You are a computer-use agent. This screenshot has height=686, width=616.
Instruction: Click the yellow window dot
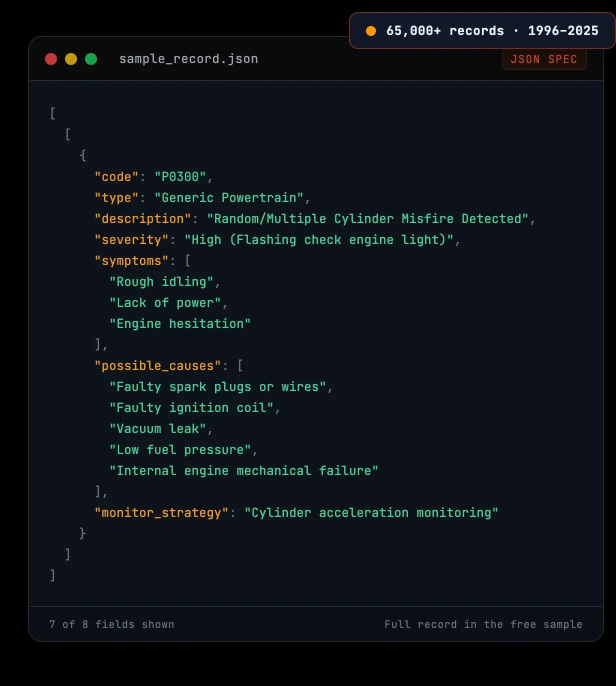tap(71, 59)
